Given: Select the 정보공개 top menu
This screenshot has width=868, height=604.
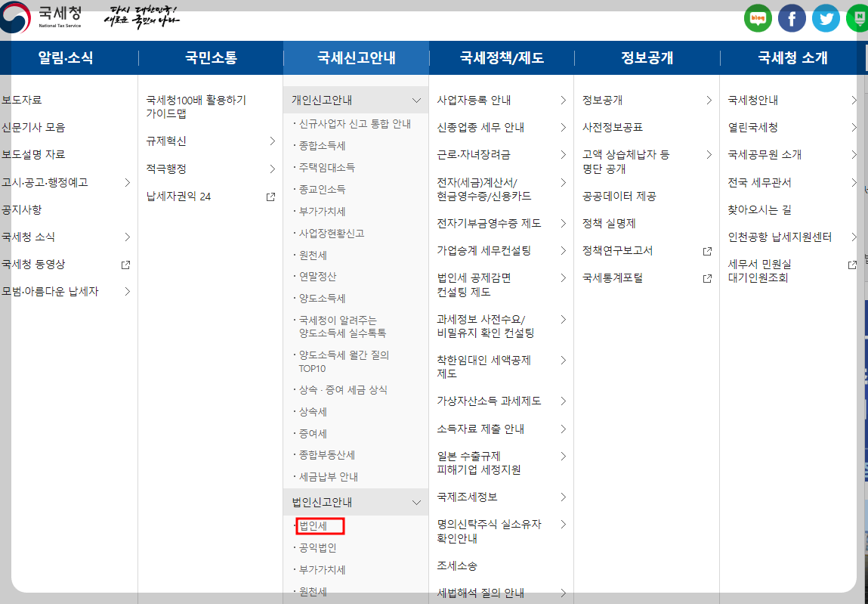Looking at the screenshot, I should pos(647,57).
